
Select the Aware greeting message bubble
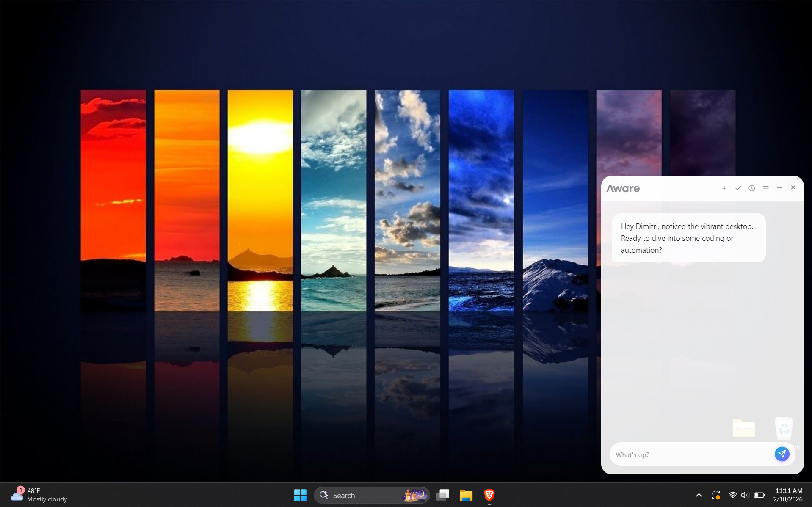coord(688,238)
